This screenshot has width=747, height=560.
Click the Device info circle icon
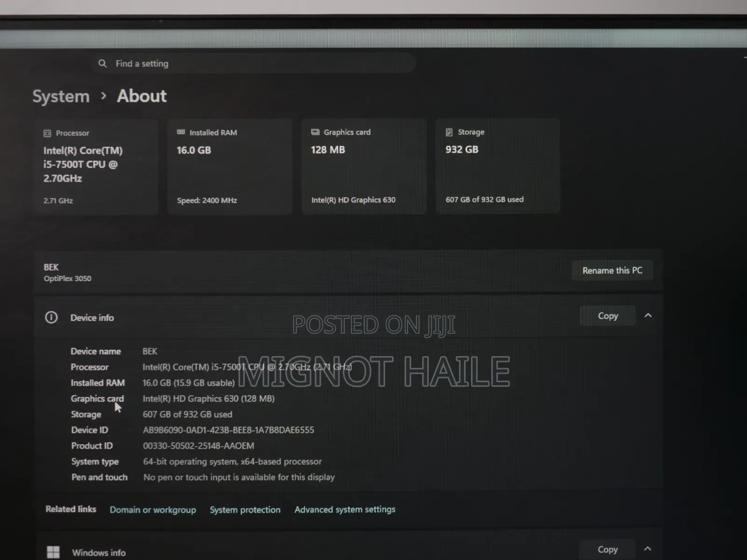pos(51,317)
